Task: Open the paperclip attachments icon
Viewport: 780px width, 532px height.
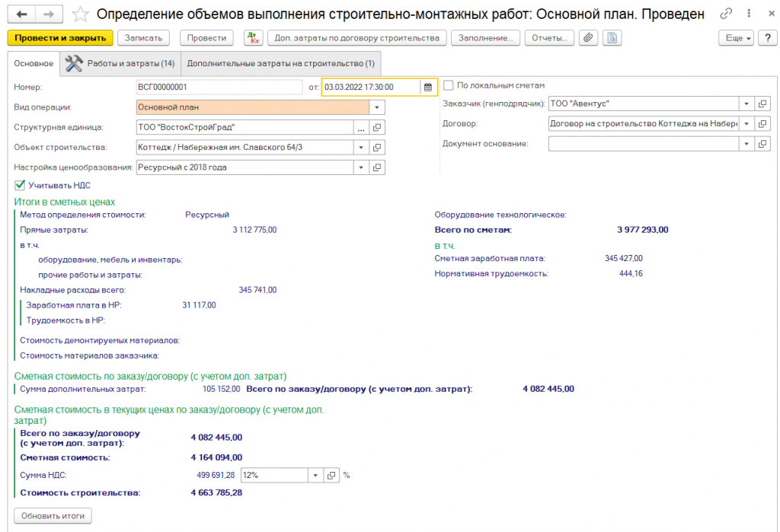Action: 587,38
